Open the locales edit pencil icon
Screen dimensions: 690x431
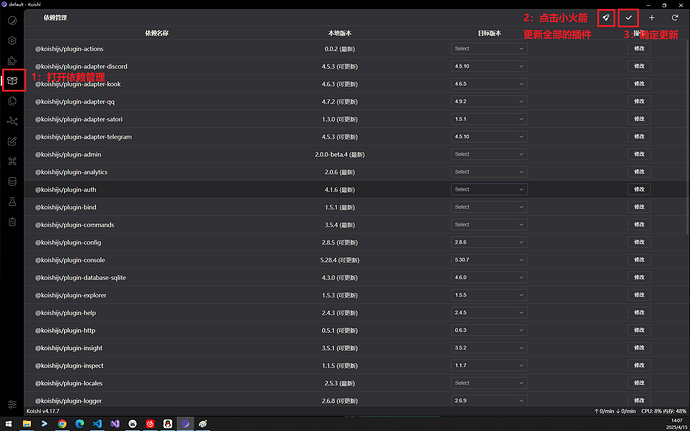12,141
